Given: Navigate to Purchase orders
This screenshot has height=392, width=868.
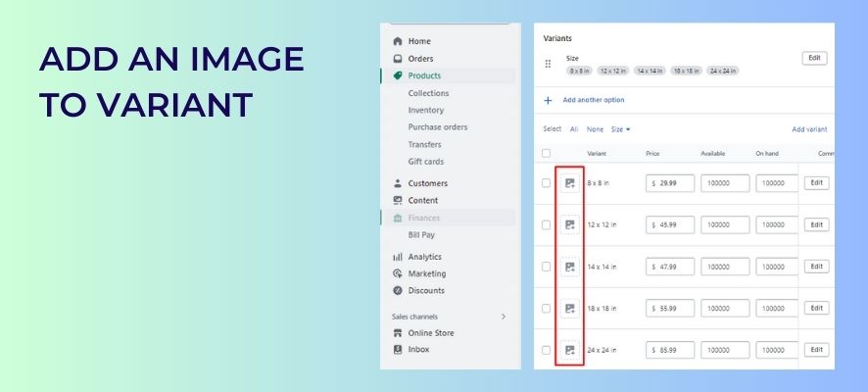Looking at the screenshot, I should pyautogui.click(x=437, y=126).
